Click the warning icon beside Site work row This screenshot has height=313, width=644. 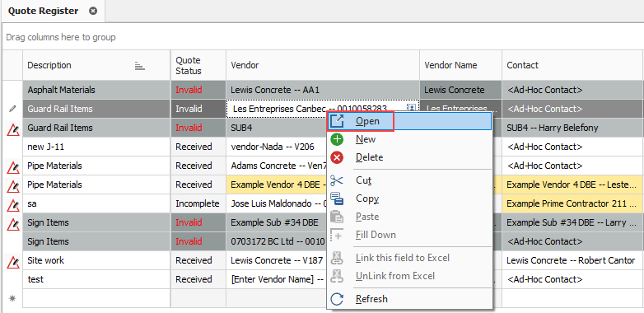point(13,261)
